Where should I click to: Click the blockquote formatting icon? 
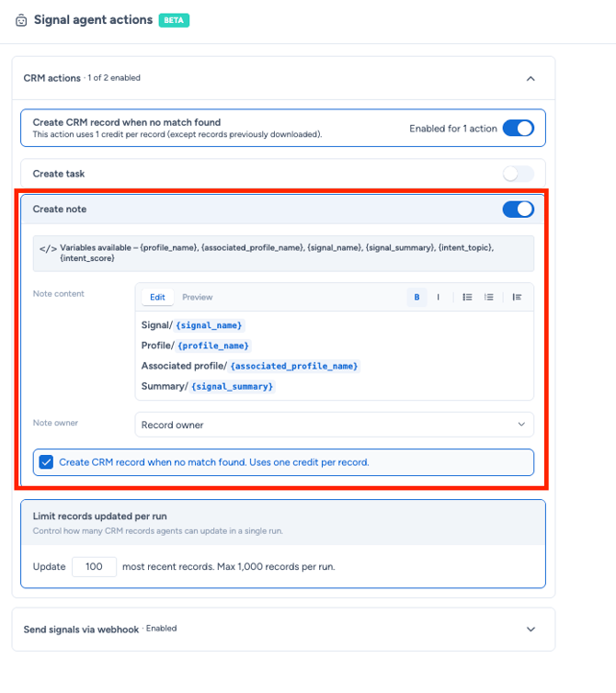pos(517,297)
